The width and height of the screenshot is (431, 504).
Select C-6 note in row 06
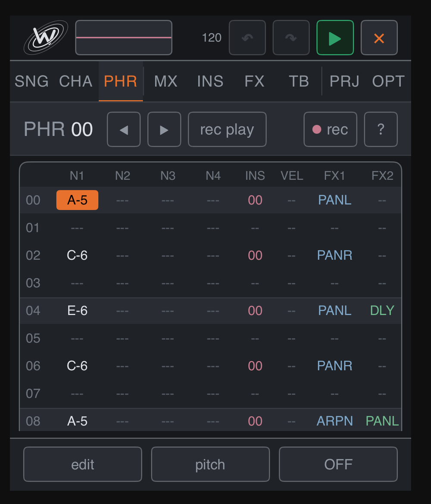pyautogui.click(x=77, y=366)
